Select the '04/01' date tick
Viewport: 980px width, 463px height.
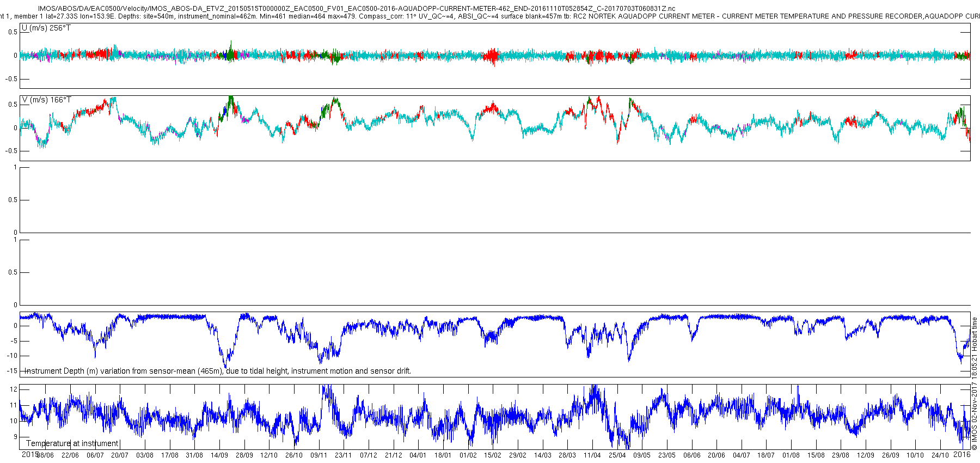pos(418,455)
